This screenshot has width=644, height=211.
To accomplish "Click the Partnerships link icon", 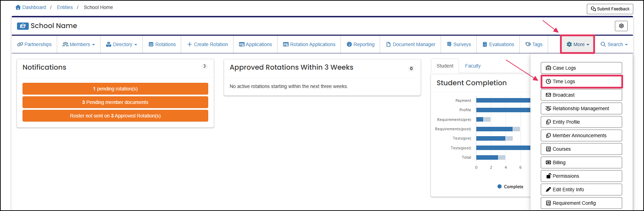I will click(20, 44).
